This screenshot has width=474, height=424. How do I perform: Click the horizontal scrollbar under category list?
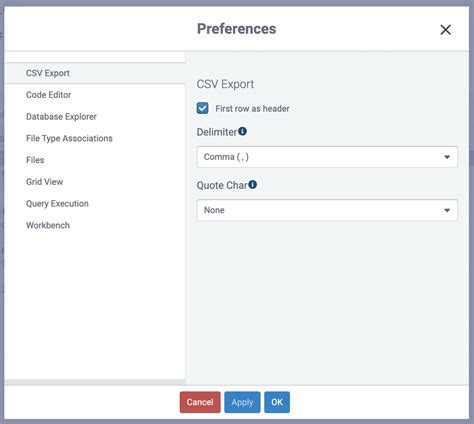point(95,382)
